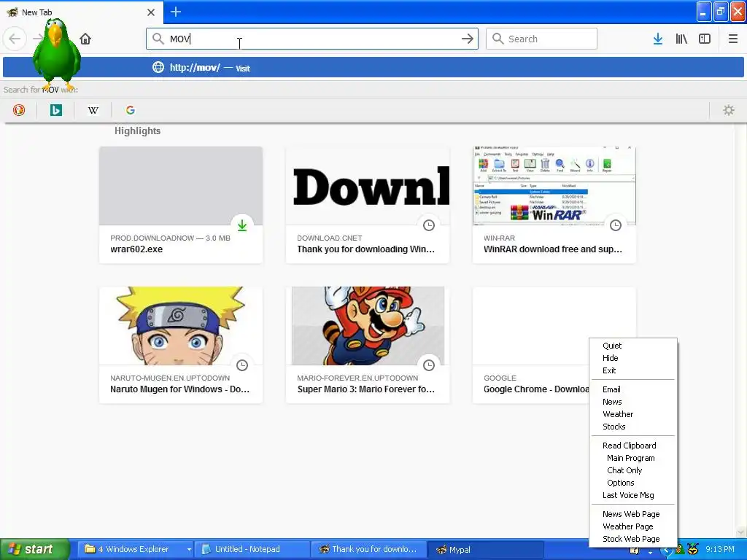Open the library bookshelf icon
747x560 pixels.
coord(681,39)
